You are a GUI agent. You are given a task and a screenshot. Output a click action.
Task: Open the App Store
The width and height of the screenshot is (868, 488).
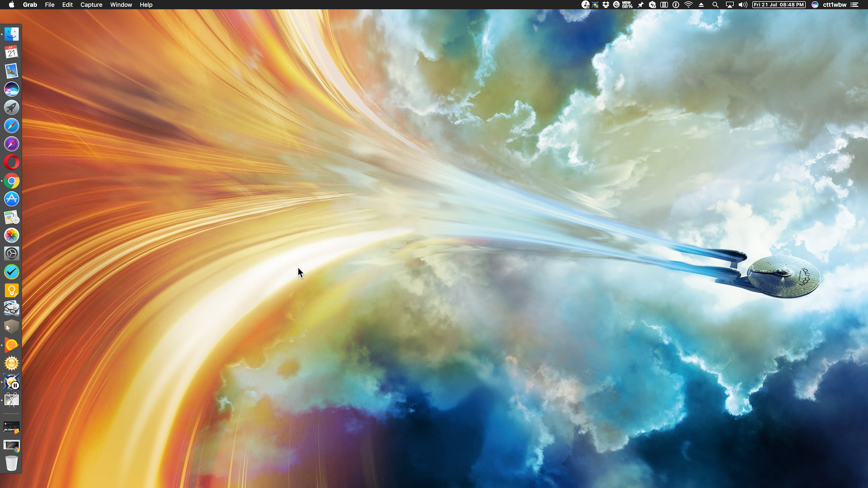(x=11, y=199)
